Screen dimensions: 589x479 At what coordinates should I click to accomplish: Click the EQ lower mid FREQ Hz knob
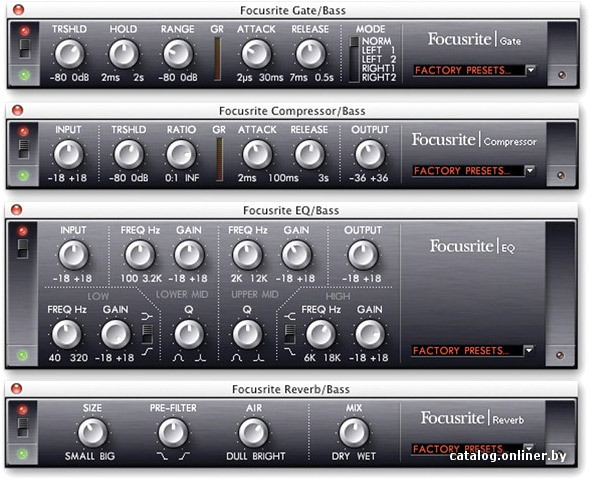pyautogui.click(x=140, y=255)
